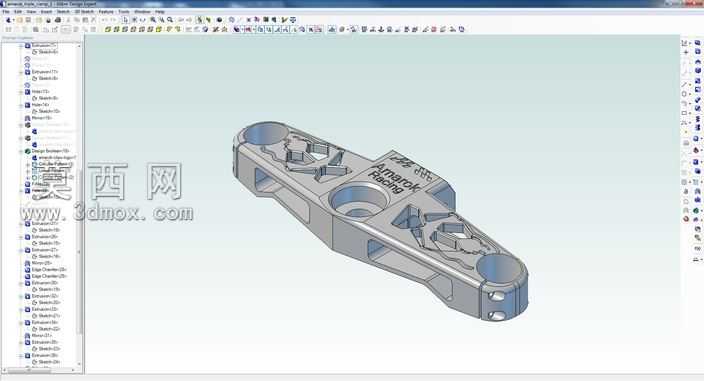Open the 3D Sketch menu
The width and height of the screenshot is (704, 381).
84,12
